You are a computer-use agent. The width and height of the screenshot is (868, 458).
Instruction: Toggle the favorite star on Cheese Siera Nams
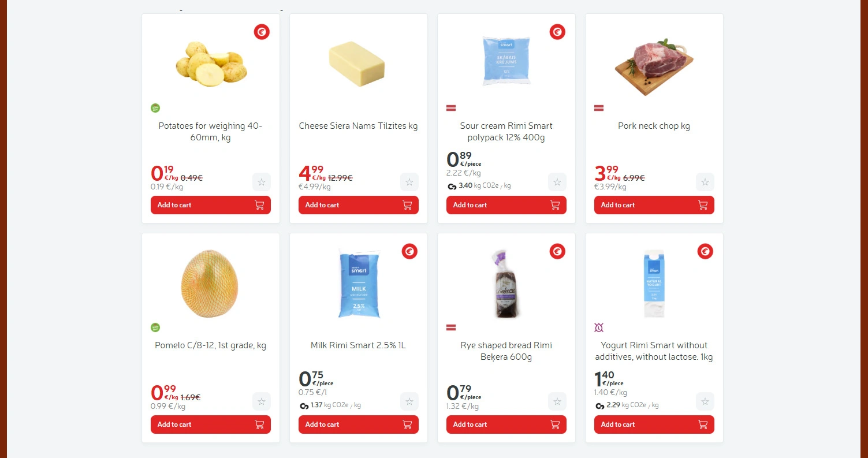(409, 182)
